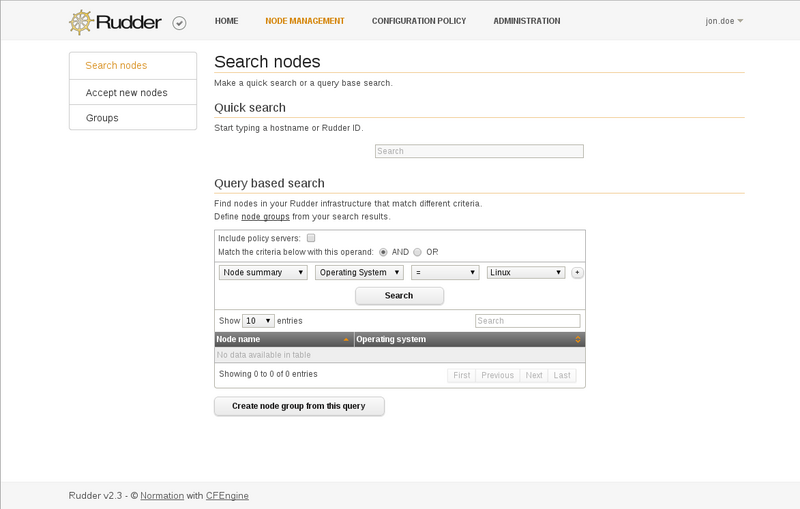Viewport: 800px width, 509px height.
Task: Add a criteria line with plus icon
Action: pyautogui.click(x=577, y=272)
